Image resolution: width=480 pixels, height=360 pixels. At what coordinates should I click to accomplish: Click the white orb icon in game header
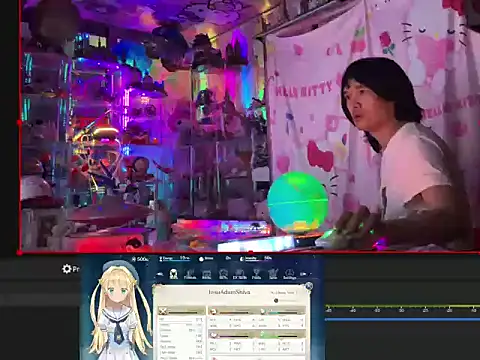pyautogui.click(x=201, y=259)
